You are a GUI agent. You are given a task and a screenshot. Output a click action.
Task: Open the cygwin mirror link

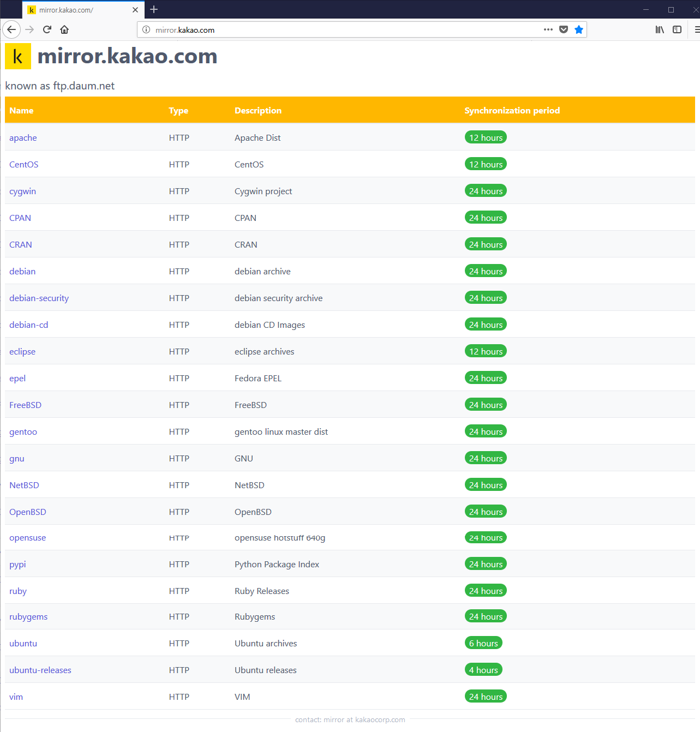pos(22,191)
